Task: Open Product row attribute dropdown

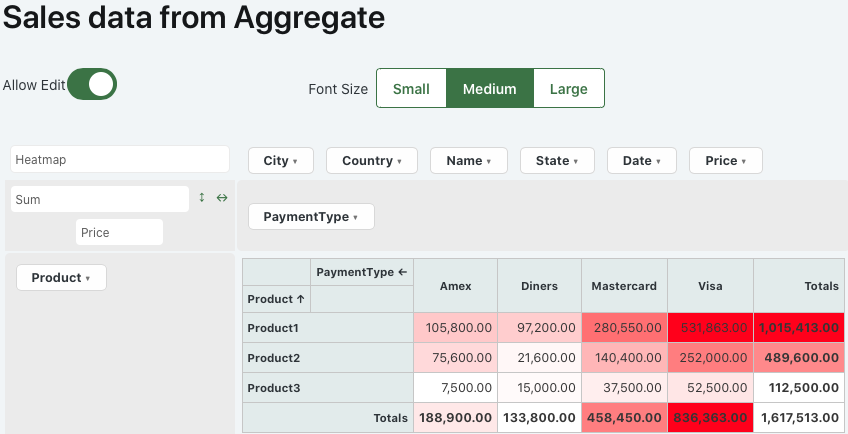Action: click(61, 278)
